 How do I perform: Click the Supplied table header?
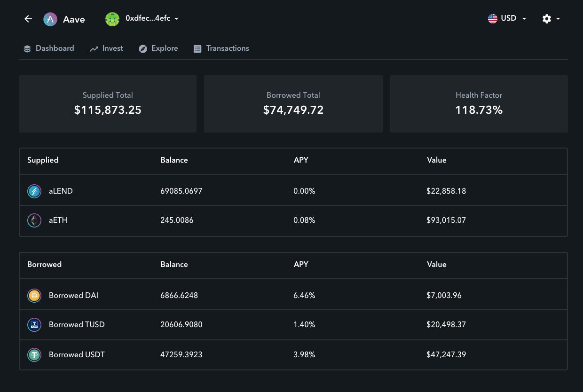(x=43, y=160)
